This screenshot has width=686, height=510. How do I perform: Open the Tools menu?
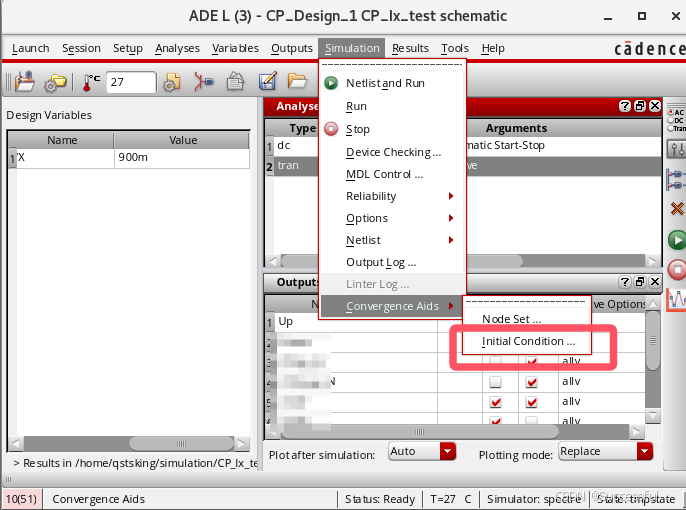point(455,48)
